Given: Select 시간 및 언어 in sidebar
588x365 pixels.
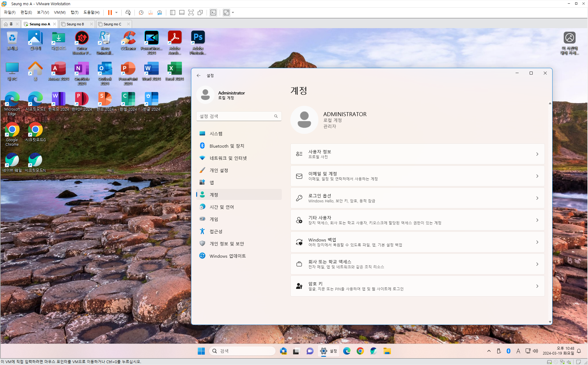Looking at the screenshot, I should (239, 207).
